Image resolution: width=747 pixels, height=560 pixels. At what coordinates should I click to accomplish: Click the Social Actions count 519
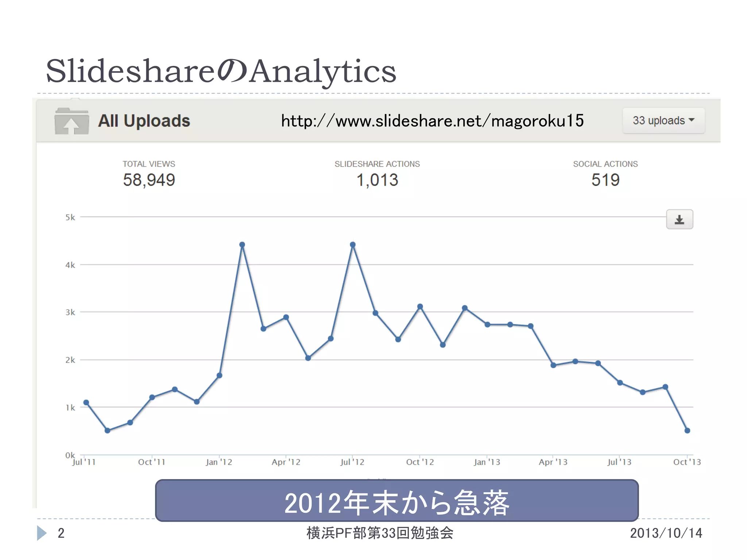point(605,180)
